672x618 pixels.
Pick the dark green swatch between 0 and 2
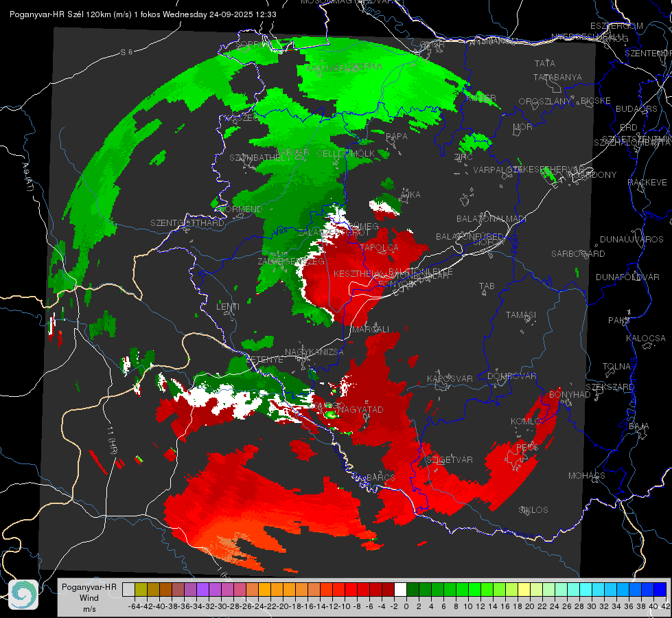pos(413,589)
